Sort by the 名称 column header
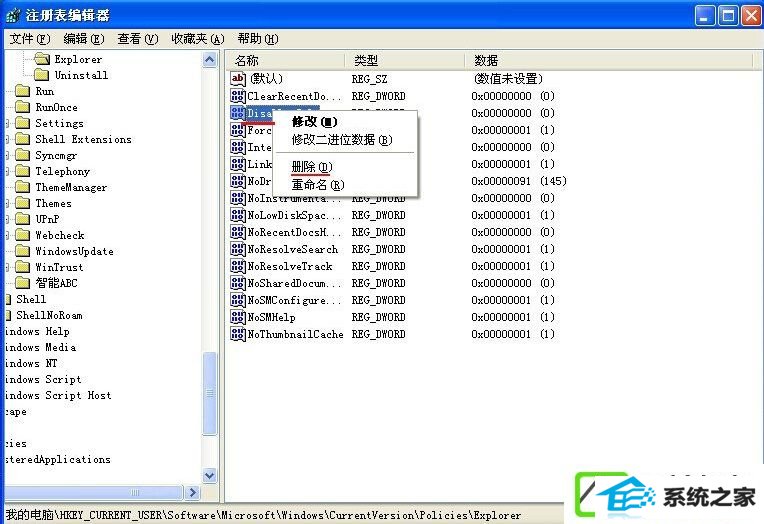 [x=286, y=60]
